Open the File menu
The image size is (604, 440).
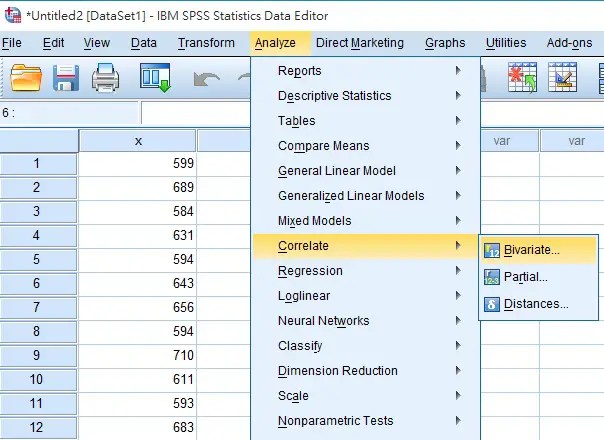pyautogui.click(x=12, y=43)
